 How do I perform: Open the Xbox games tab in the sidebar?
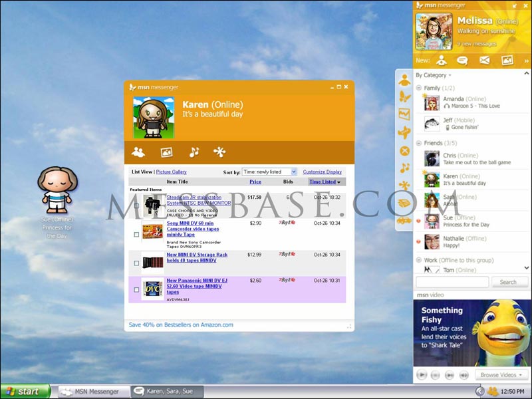(404, 151)
